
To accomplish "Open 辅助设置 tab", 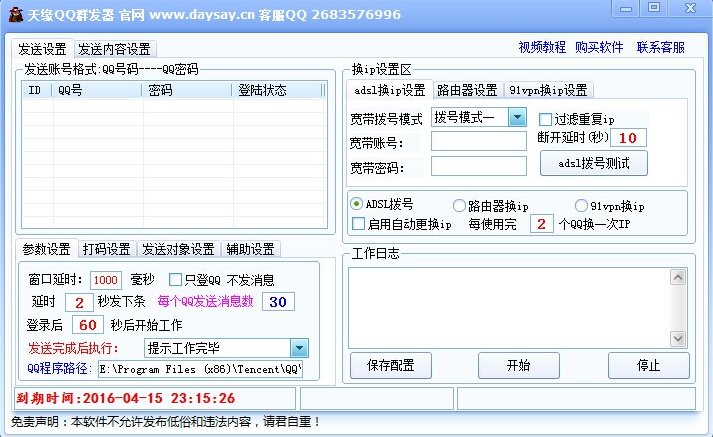I will point(251,249).
